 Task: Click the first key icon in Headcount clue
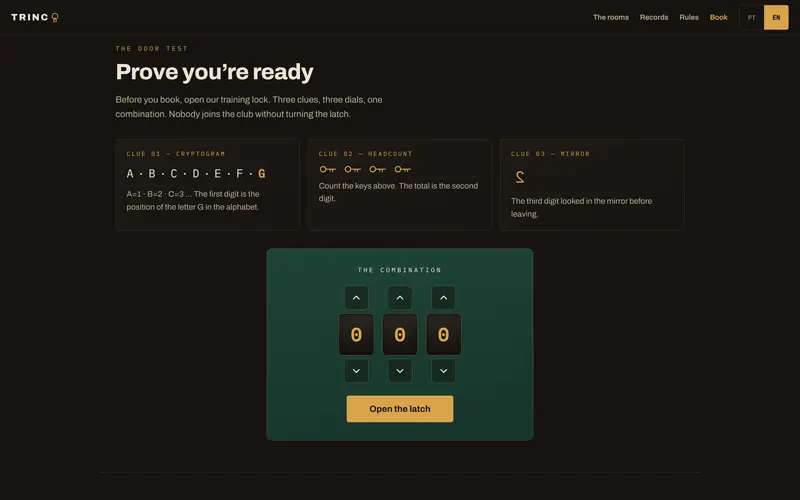pos(328,169)
